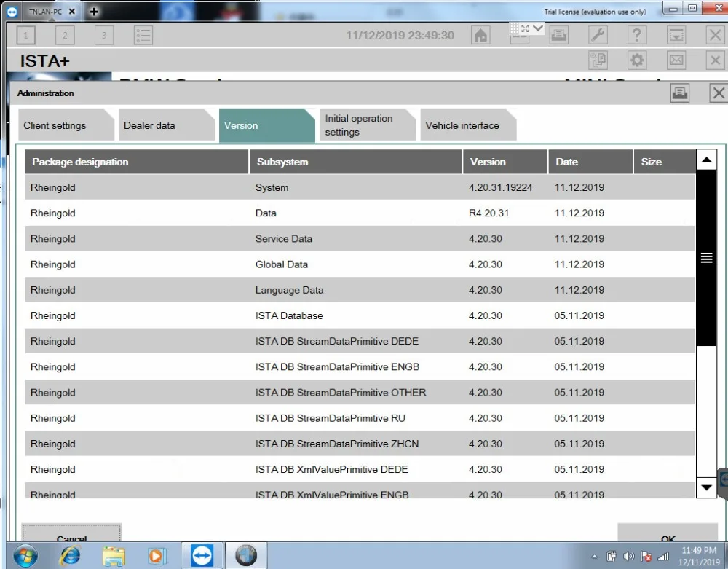Screen dimensions: 728x569
Task: Select ISTA DB StreamDataPrimitive OTHER row
Action: click(x=360, y=393)
